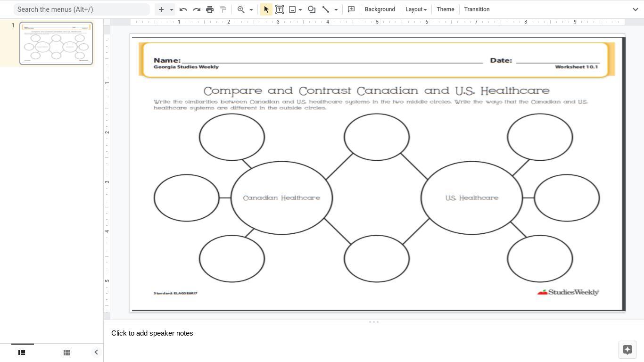Open the Theme panel
This screenshot has width=644, height=362.
point(445,9)
